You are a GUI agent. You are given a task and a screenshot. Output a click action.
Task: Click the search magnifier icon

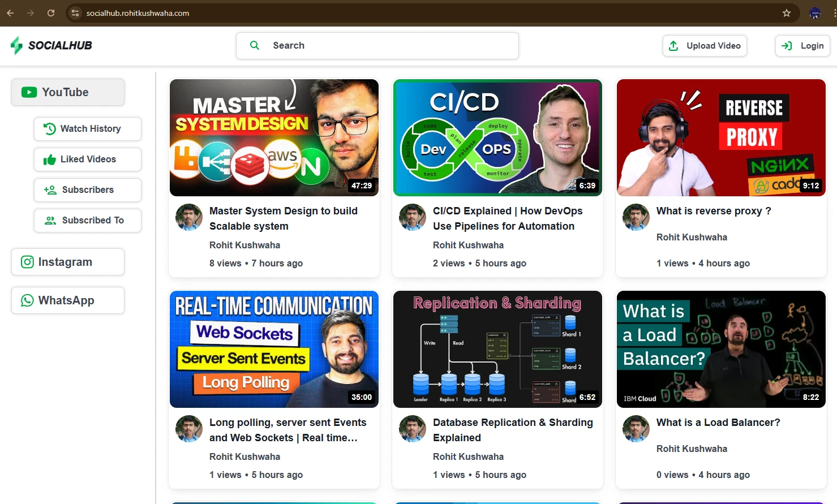254,45
